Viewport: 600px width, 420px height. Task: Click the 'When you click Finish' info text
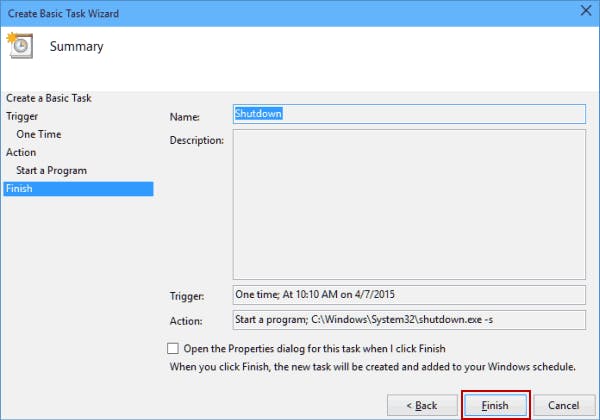point(371,367)
